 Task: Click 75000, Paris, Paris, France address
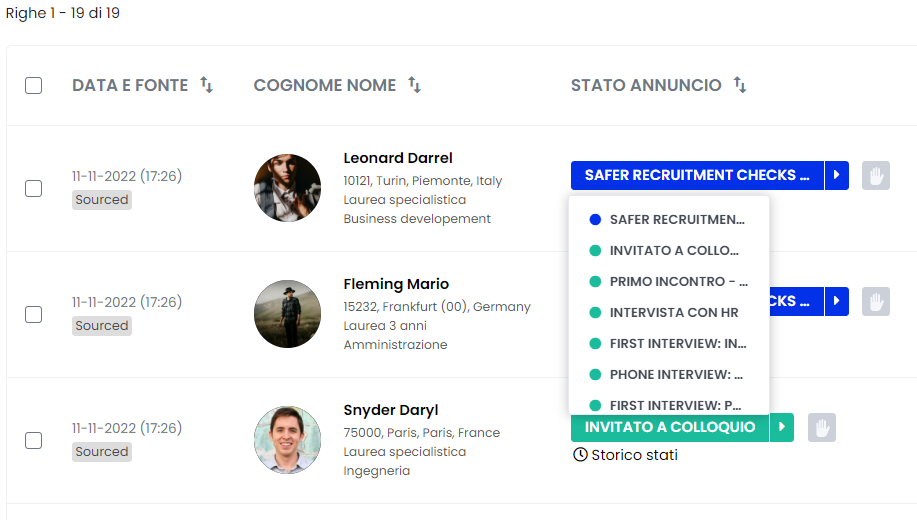(422, 433)
